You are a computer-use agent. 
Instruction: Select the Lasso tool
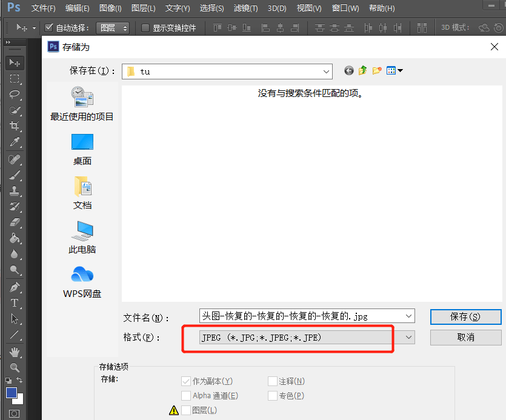pos(15,95)
